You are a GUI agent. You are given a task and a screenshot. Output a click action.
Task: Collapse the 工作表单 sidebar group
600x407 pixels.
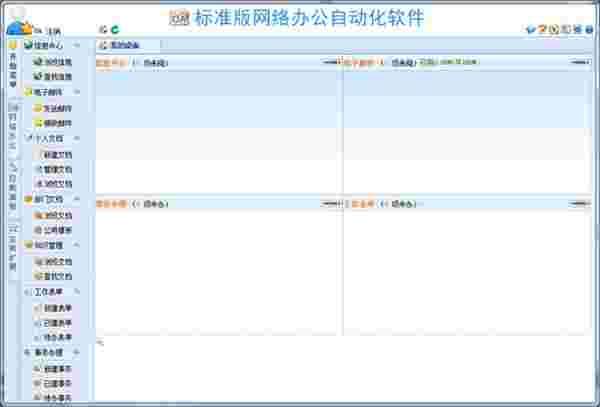77,291
